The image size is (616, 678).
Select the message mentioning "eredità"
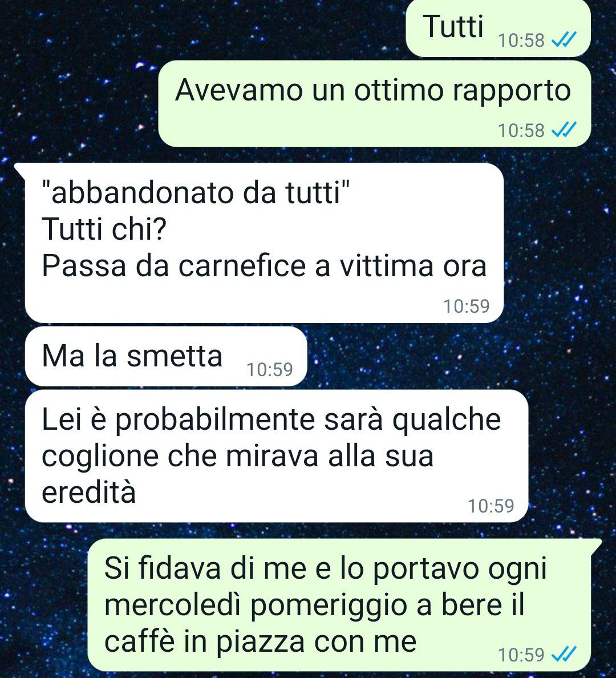point(277,456)
